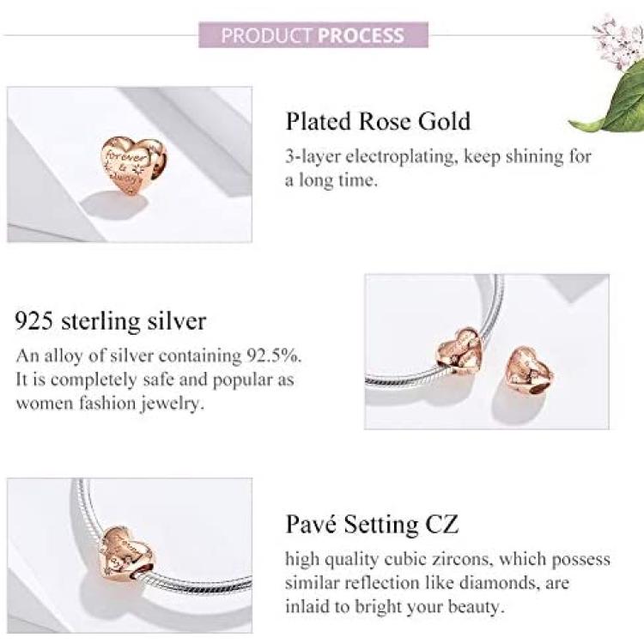Screen dimensions: 644x644
Task: Select the high quality cubic zircons description
Action: [x=447, y=583]
